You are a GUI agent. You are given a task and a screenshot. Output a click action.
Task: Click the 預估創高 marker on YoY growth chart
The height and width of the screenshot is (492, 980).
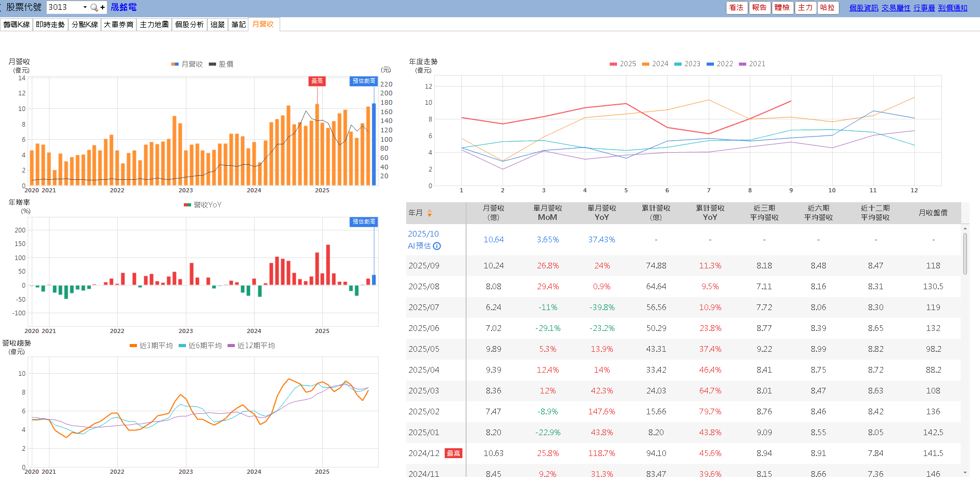[x=363, y=222]
